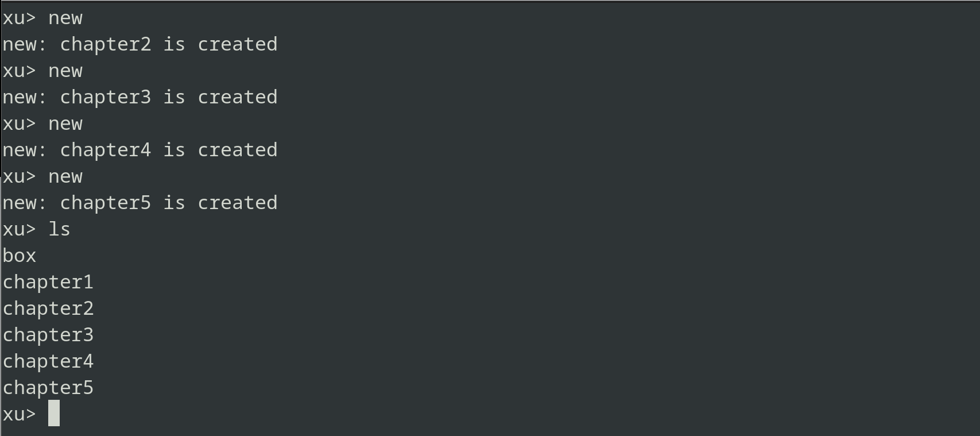
Task: Click 'chapter1' in the listing
Action: point(48,282)
